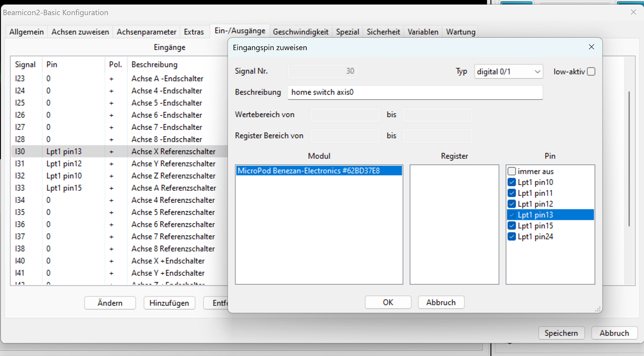Select row I31 Achse Y Referenzschalter
644x356 pixels.
118,164
